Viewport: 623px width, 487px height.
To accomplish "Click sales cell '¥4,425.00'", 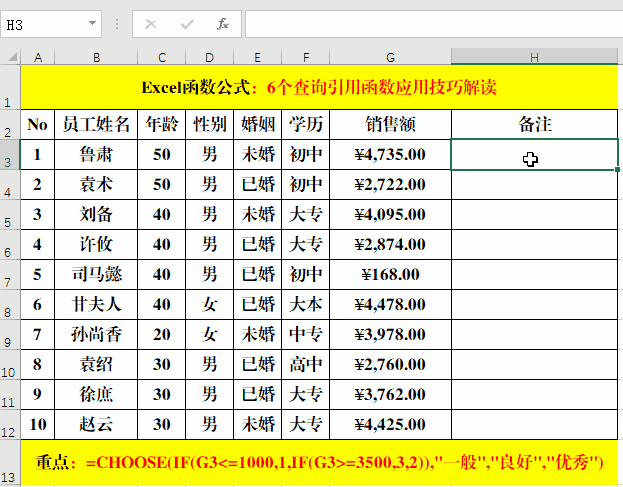I will pyautogui.click(x=391, y=425).
